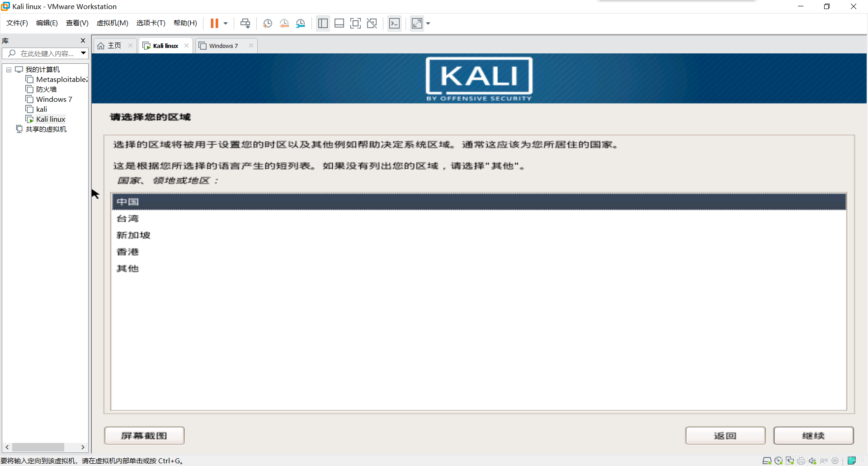Click the sound device status bar icon
This screenshot has height=466, width=868.
[x=812, y=461]
